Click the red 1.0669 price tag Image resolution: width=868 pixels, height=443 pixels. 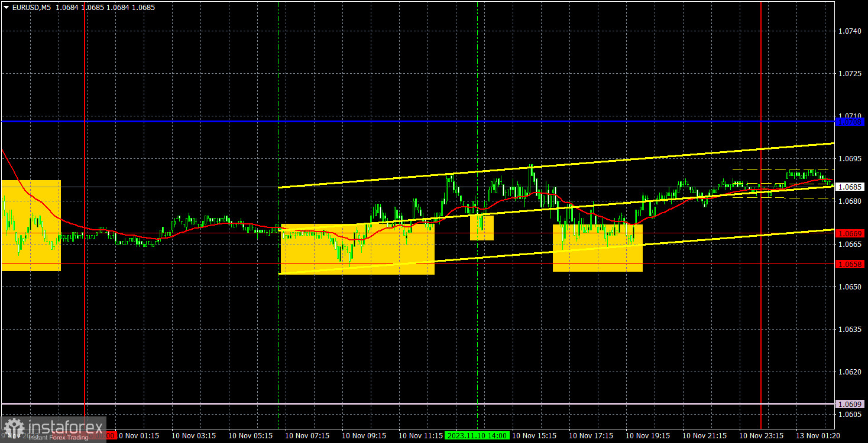coord(850,233)
